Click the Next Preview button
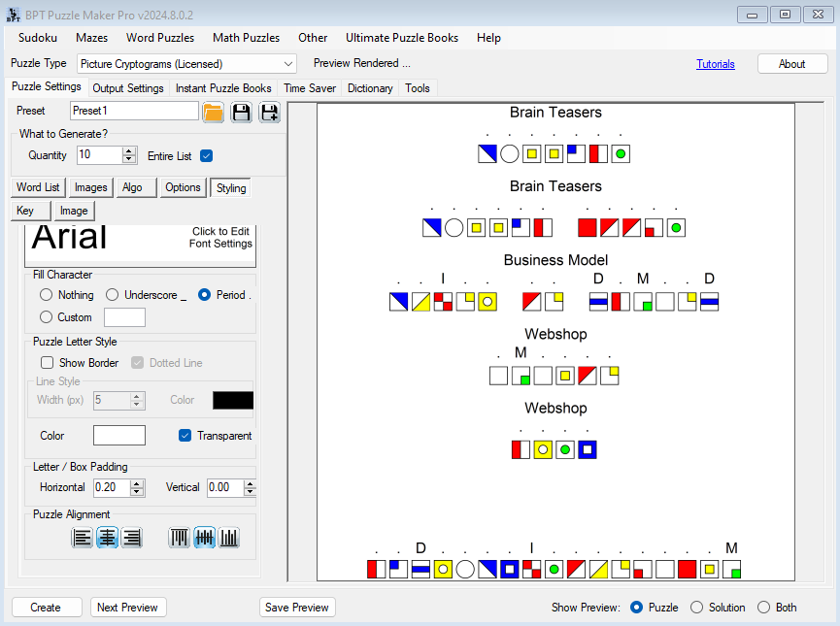 click(x=128, y=608)
